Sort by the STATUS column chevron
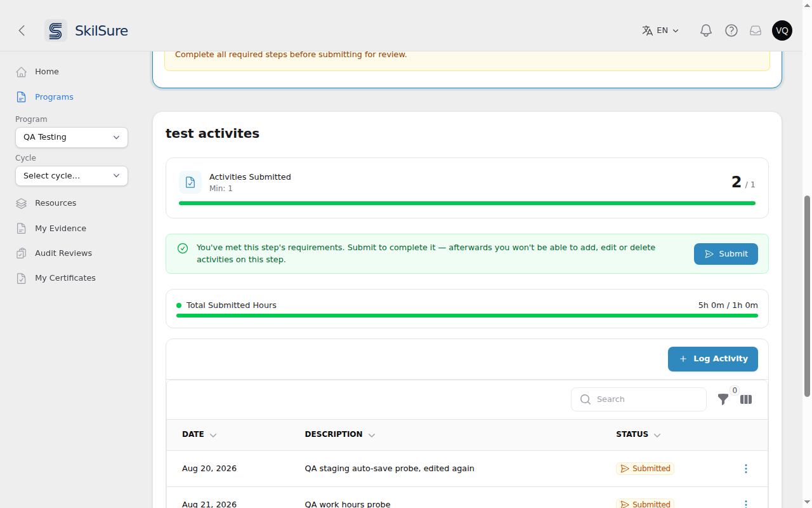 pyautogui.click(x=657, y=435)
